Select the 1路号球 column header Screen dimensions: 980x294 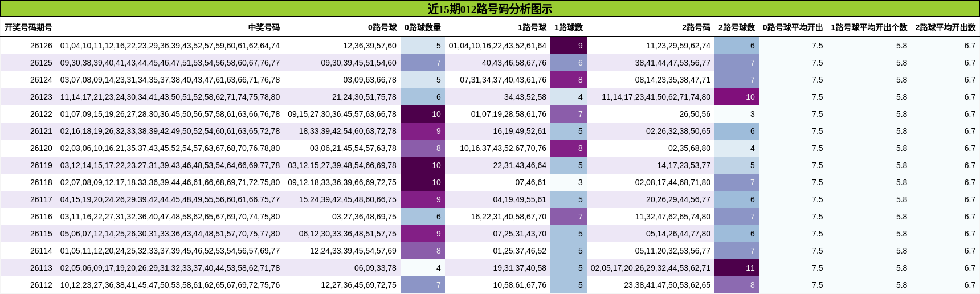(532, 27)
